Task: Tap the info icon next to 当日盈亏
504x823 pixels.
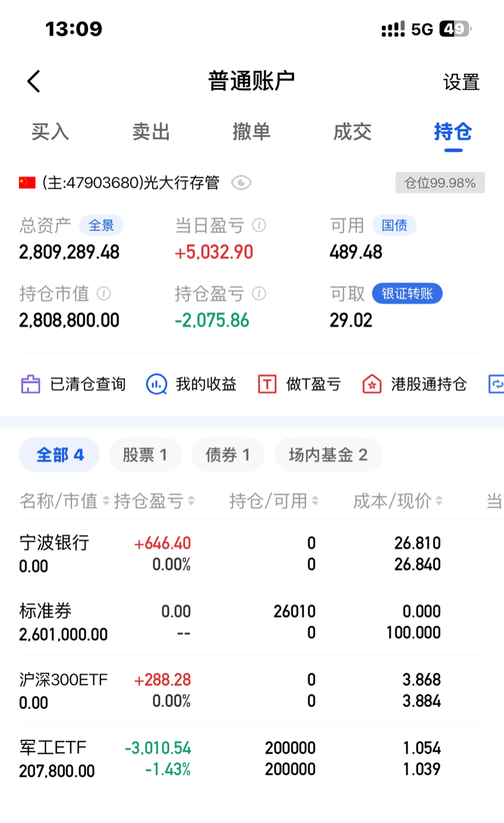Action: coord(259,226)
